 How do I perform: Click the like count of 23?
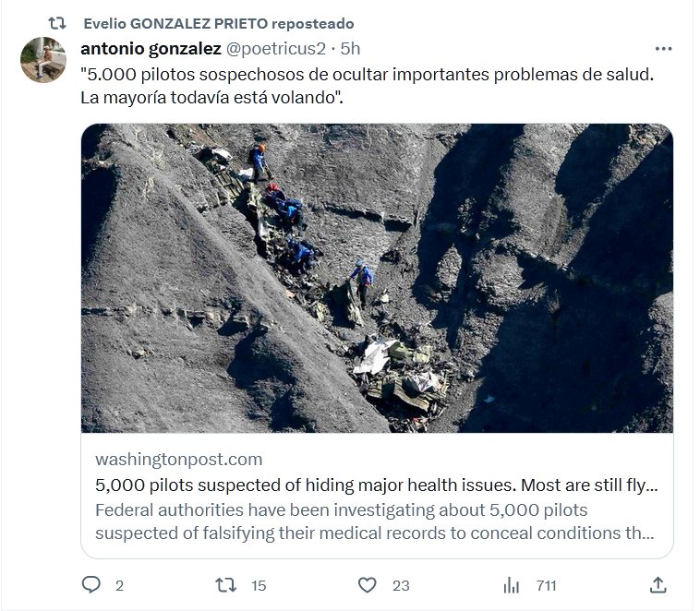click(401, 585)
